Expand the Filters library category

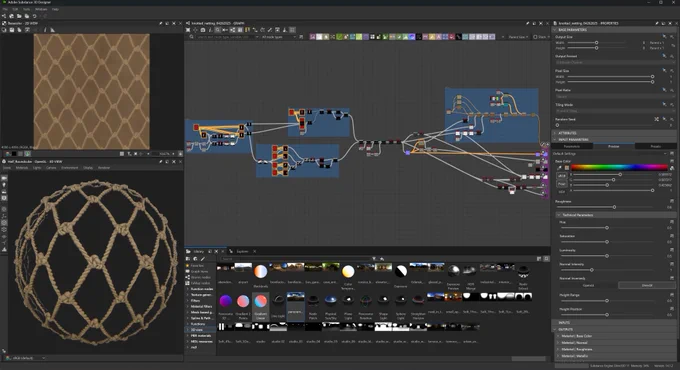pyautogui.click(x=195, y=301)
